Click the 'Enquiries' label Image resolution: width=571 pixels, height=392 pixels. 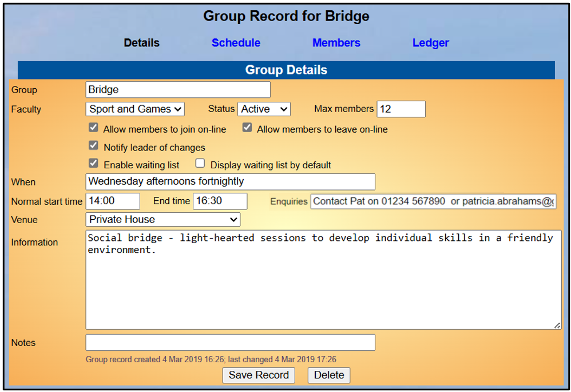click(289, 201)
